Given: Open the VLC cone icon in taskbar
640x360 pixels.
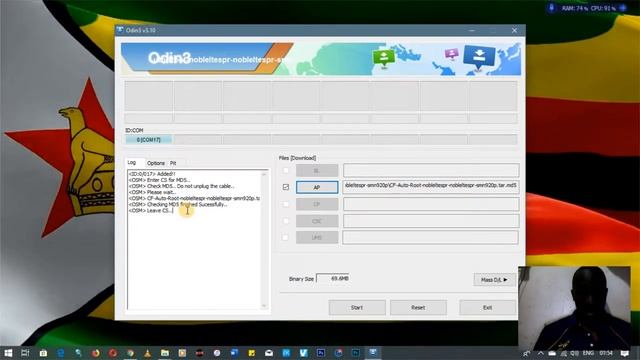Looking at the screenshot, I should 147,353.
